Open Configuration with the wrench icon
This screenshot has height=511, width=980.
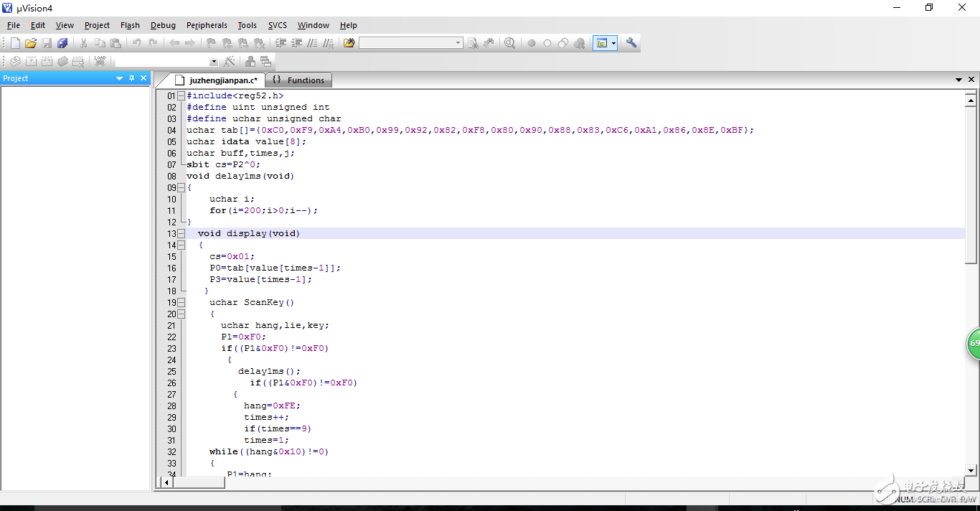pos(631,43)
